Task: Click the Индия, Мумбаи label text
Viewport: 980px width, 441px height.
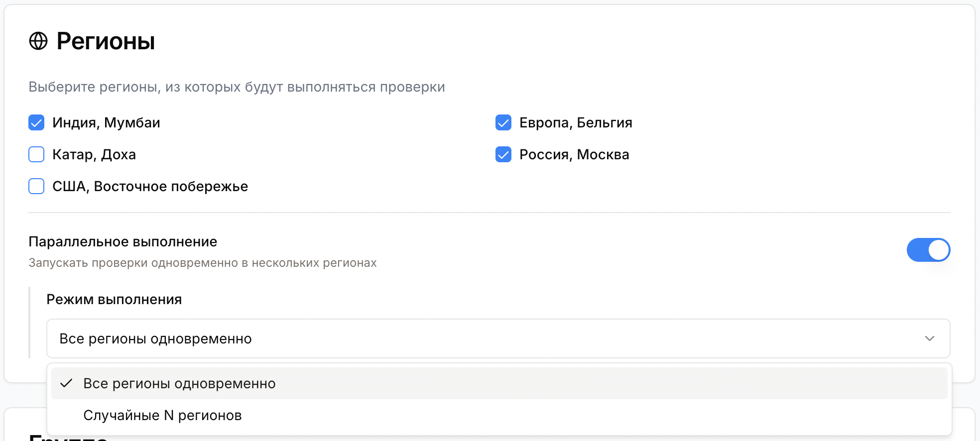Action: [106, 122]
